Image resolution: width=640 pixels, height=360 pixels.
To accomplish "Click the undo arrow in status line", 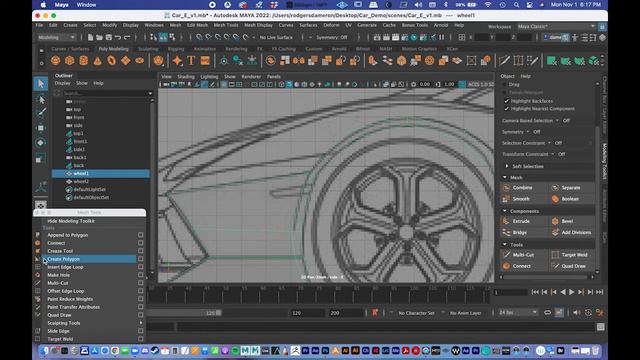I will coord(118,37).
